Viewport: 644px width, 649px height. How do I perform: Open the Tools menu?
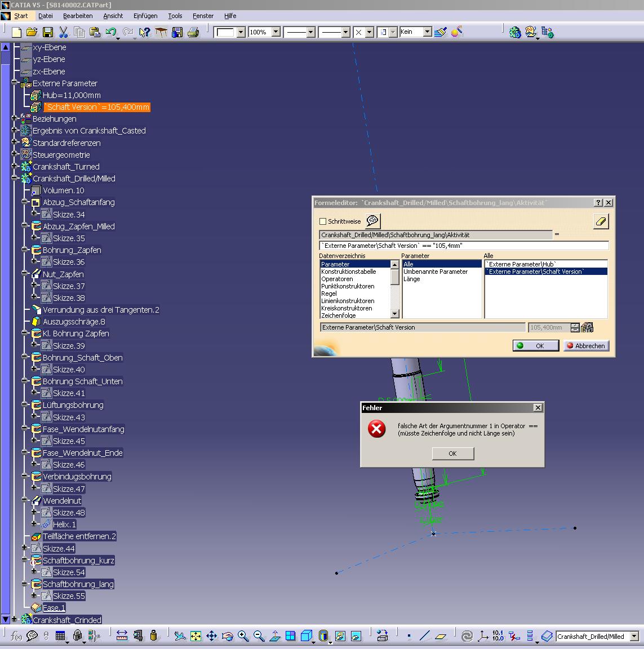pyautogui.click(x=175, y=16)
